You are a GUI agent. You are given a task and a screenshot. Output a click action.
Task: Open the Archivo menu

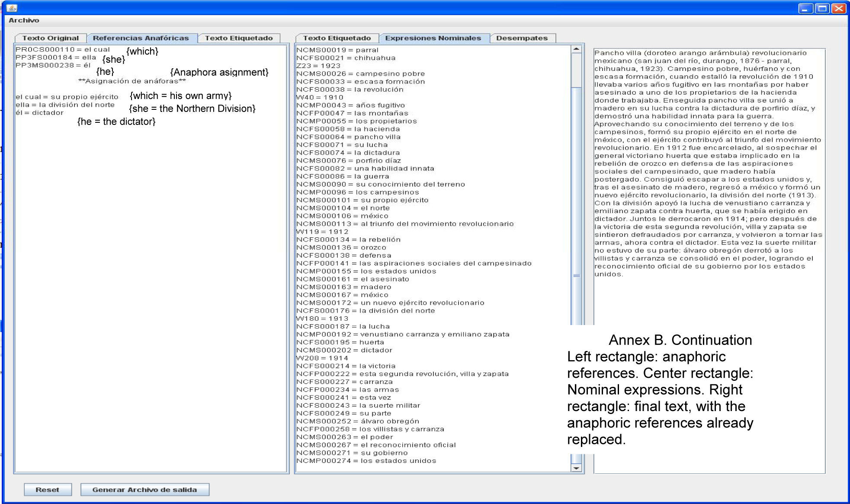pyautogui.click(x=24, y=20)
